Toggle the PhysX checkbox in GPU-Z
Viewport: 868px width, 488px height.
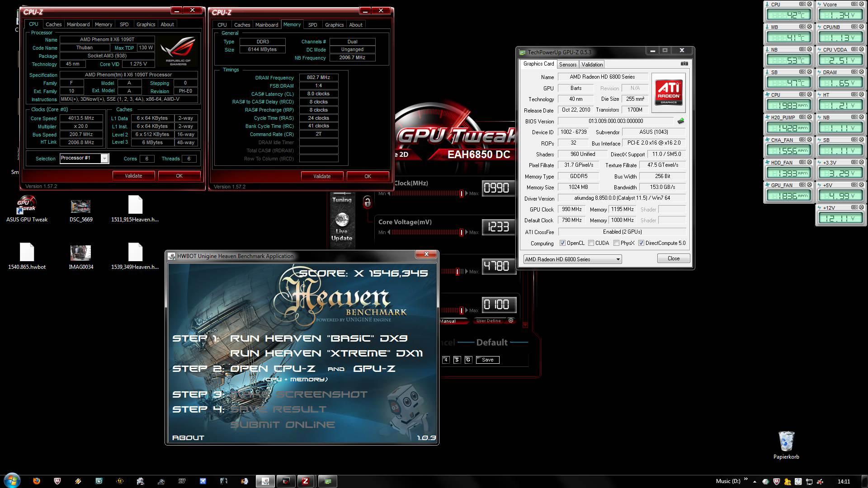coord(616,243)
